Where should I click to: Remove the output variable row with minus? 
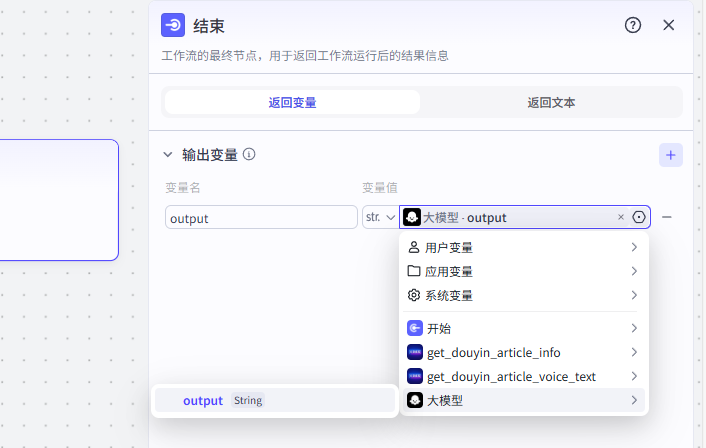tap(667, 217)
